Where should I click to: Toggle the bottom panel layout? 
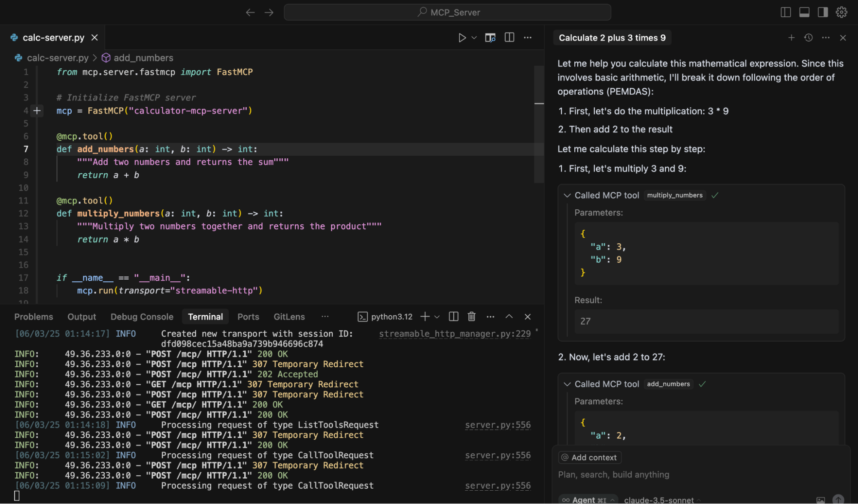(804, 12)
